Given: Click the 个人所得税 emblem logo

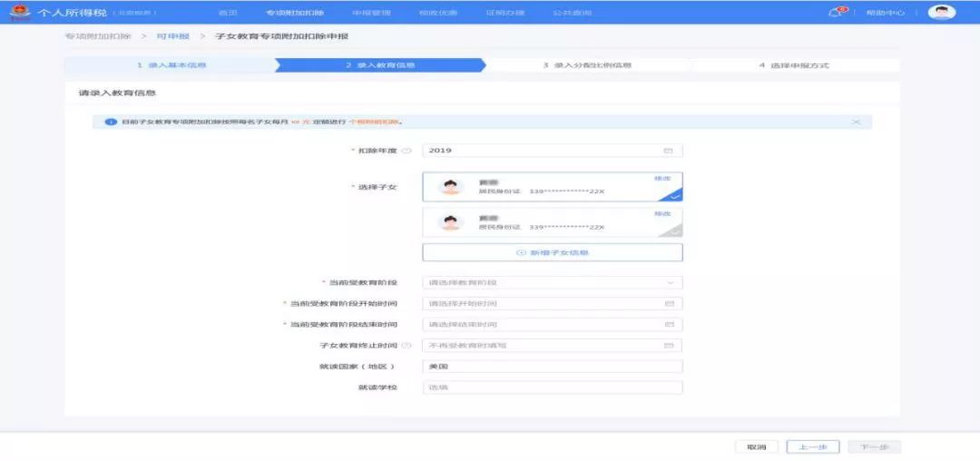Looking at the screenshot, I should point(19,13).
